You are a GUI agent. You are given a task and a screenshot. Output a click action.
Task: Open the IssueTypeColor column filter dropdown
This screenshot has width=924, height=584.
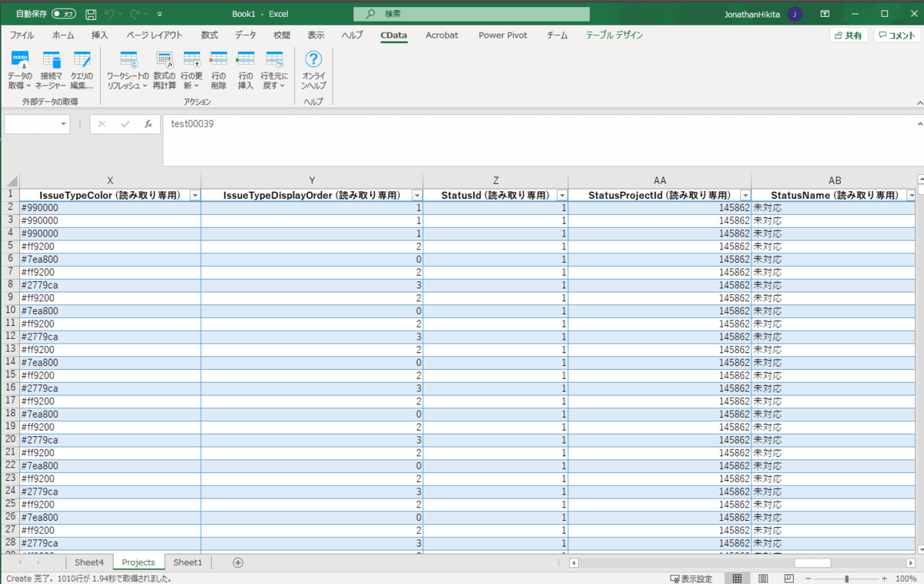195,196
